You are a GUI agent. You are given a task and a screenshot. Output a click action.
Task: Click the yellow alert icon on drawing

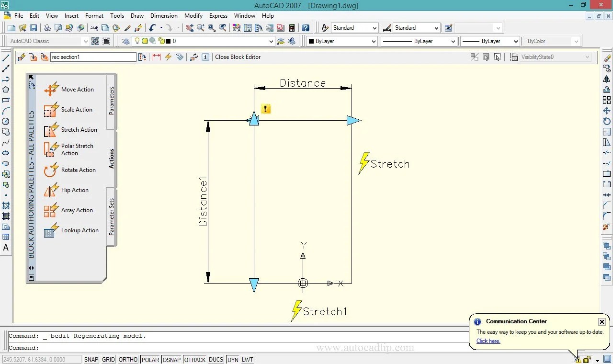pyautogui.click(x=266, y=109)
